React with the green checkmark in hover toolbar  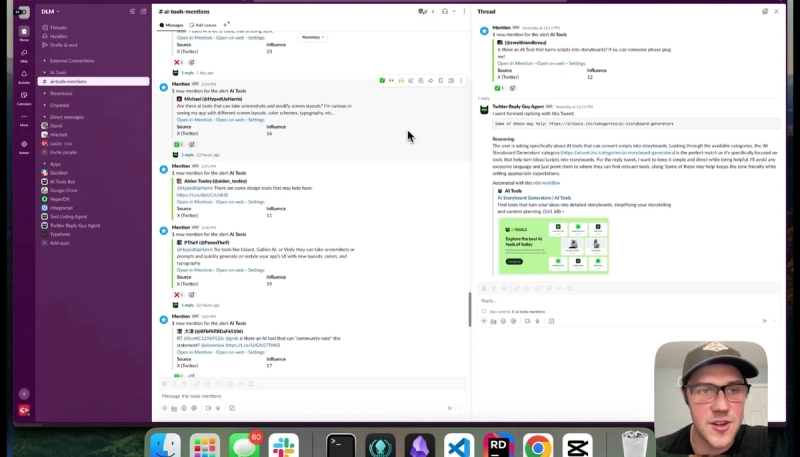(382, 81)
